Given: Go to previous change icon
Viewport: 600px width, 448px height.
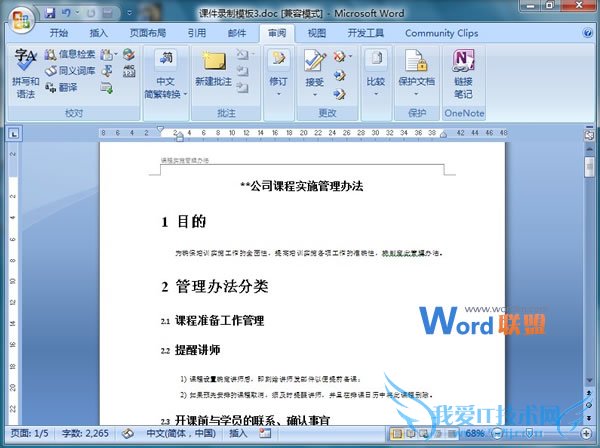Looking at the screenshot, I should click(x=340, y=75).
